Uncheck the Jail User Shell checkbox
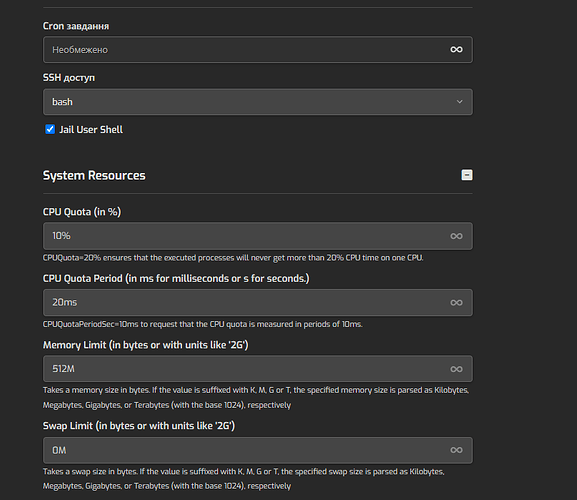The image size is (577, 500). 50,129
